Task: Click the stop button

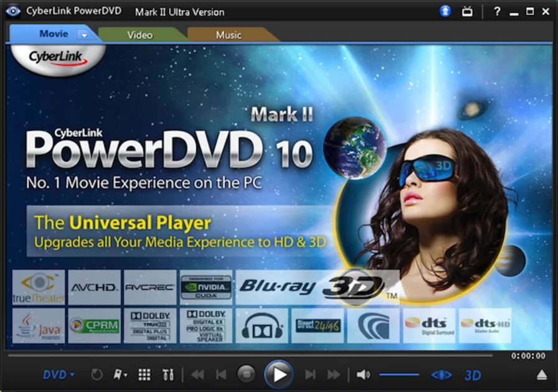Action: (246, 374)
